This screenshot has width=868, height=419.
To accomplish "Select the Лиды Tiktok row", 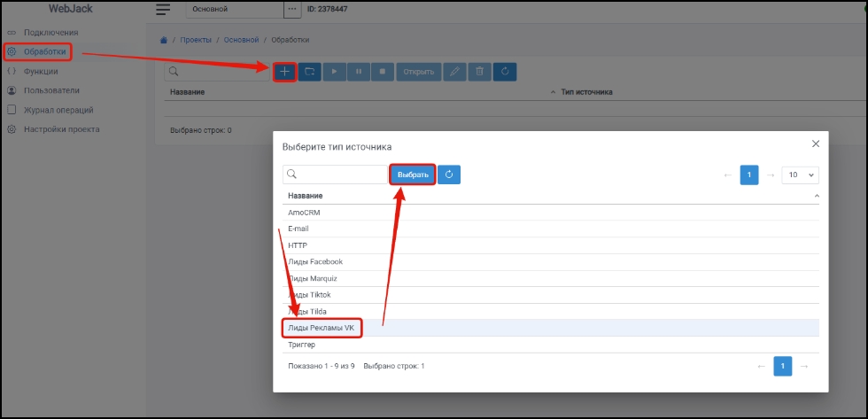I will (551, 295).
